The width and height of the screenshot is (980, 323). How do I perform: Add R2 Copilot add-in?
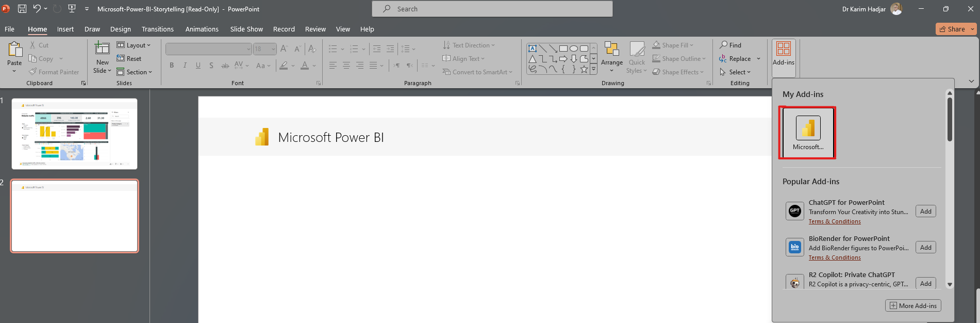pos(926,283)
